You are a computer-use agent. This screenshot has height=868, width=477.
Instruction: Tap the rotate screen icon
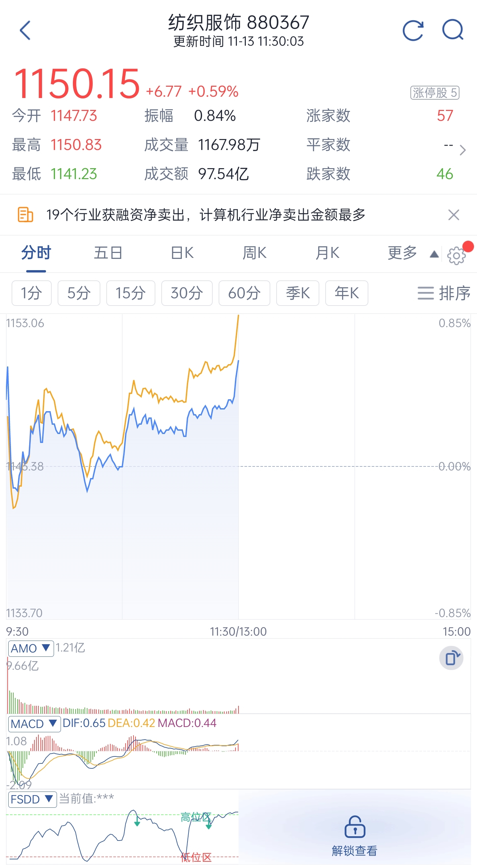pyautogui.click(x=451, y=658)
